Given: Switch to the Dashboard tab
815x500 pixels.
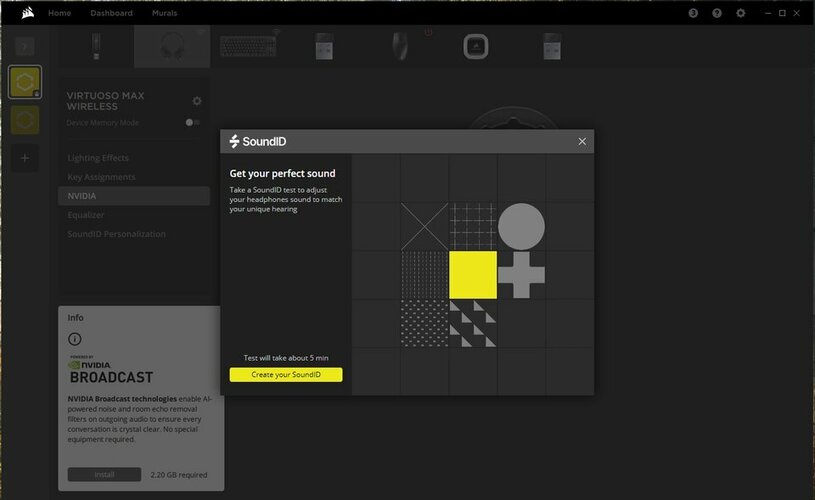Looking at the screenshot, I should click(111, 13).
